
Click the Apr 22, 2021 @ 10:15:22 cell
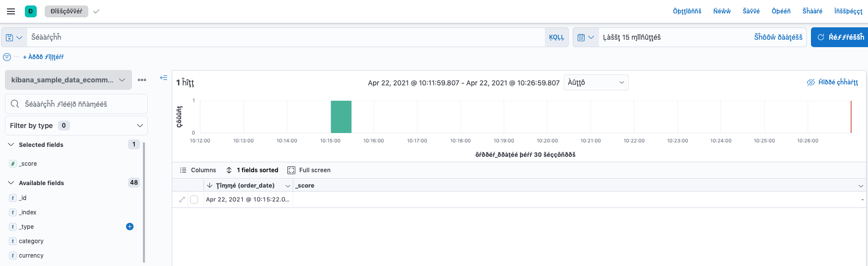click(248, 199)
